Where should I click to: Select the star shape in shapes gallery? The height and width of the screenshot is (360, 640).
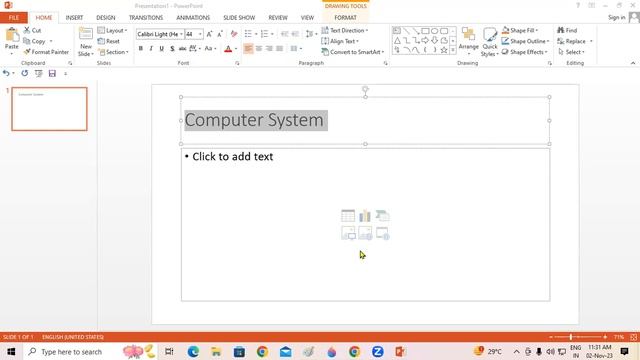444,50
